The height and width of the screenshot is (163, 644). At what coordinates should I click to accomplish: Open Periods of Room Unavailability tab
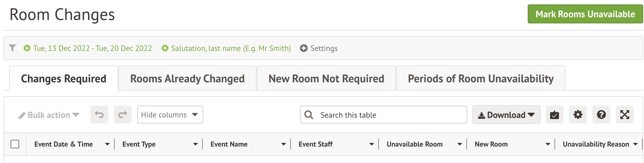pos(481,79)
